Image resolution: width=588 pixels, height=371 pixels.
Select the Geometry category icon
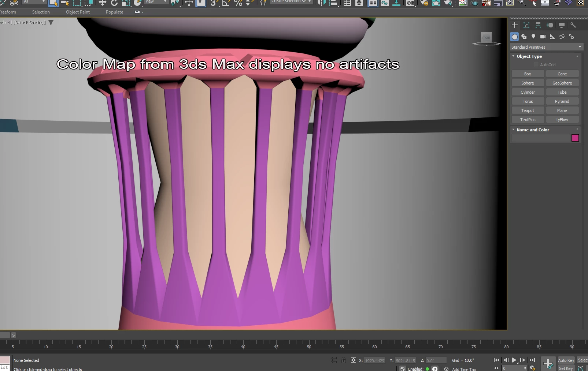pos(515,37)
